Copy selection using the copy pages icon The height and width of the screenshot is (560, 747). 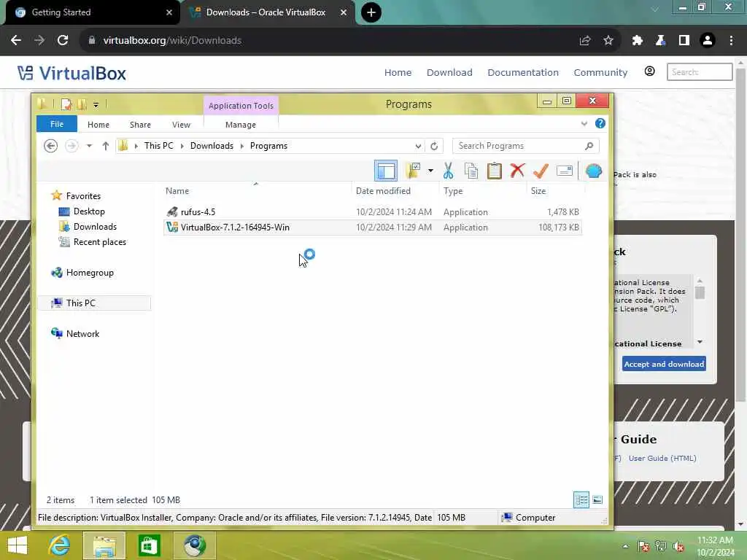coord(471,171)
